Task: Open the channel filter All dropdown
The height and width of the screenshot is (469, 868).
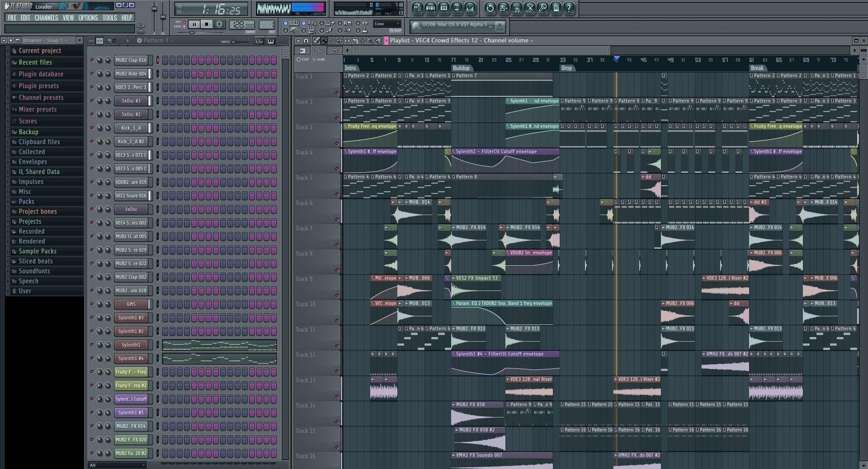Action: [x=118, y=465]
